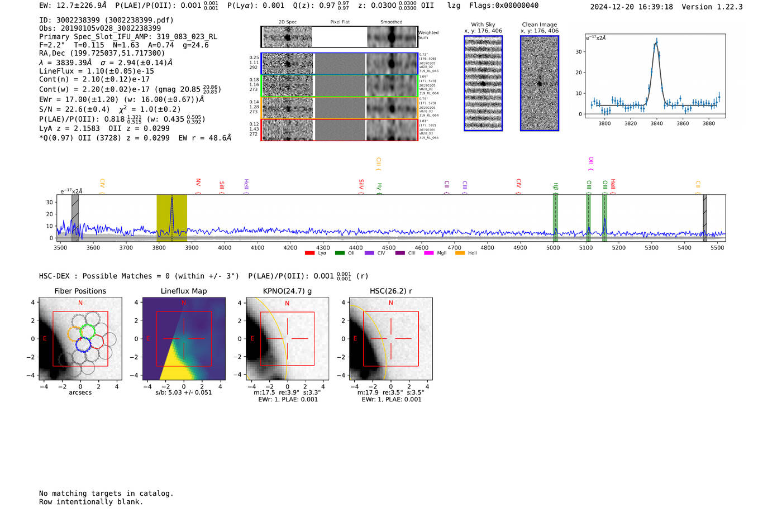Click the EW: 12.7±226.9Å header value

(x=73, y=6)
